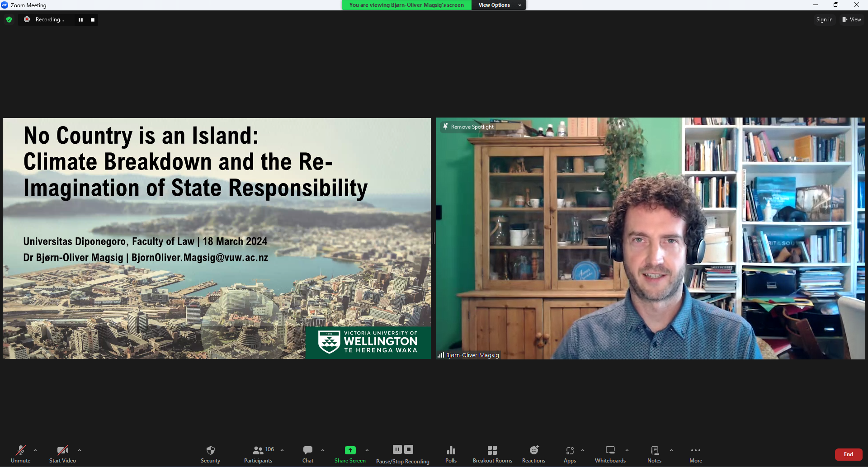Viewport: 868px width, 467px height.
Task: Expand the arrow next to Share Screen
Action: [367, 450]
